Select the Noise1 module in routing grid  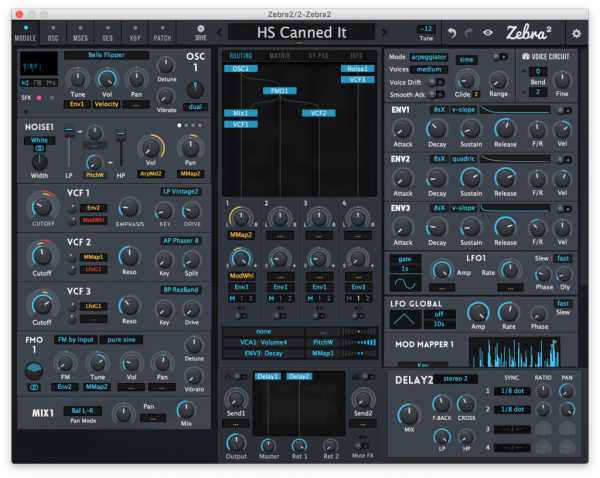[x=358, y=69]
